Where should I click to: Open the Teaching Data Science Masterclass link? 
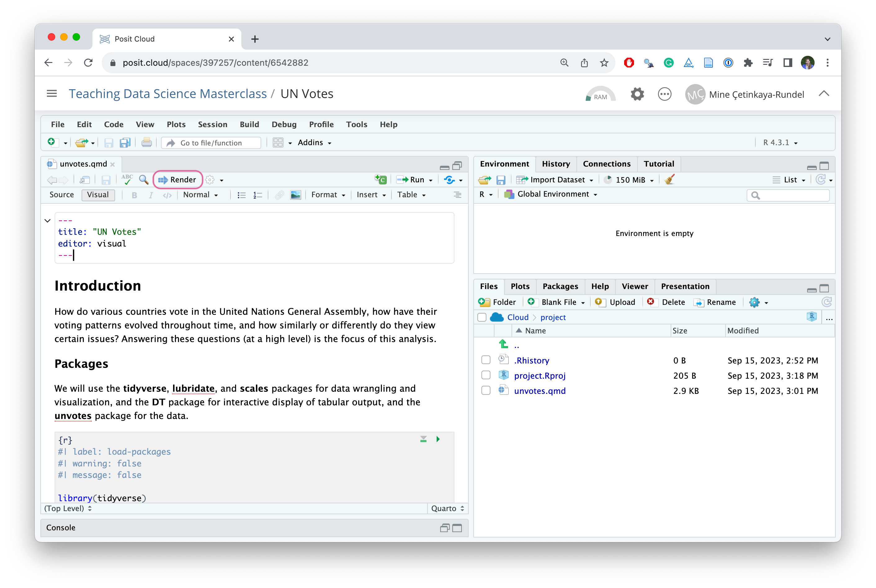[168, 94]
